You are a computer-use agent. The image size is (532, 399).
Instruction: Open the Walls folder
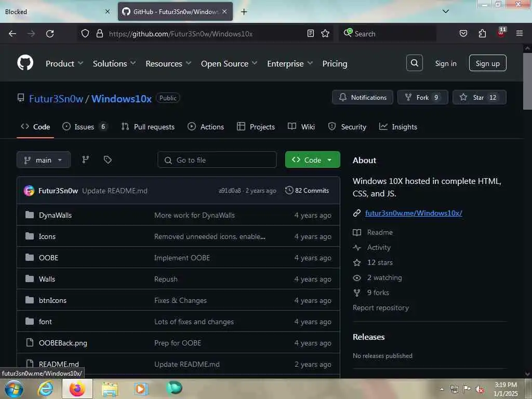coord(47,279)
